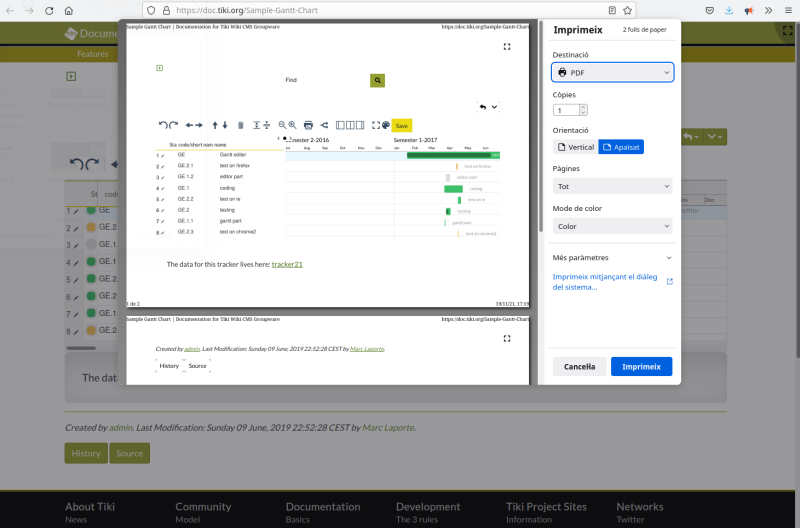This screenshot has height=528, width=800.
Task: Click the external link icon beside system dialog link
Action: point(669,282)
